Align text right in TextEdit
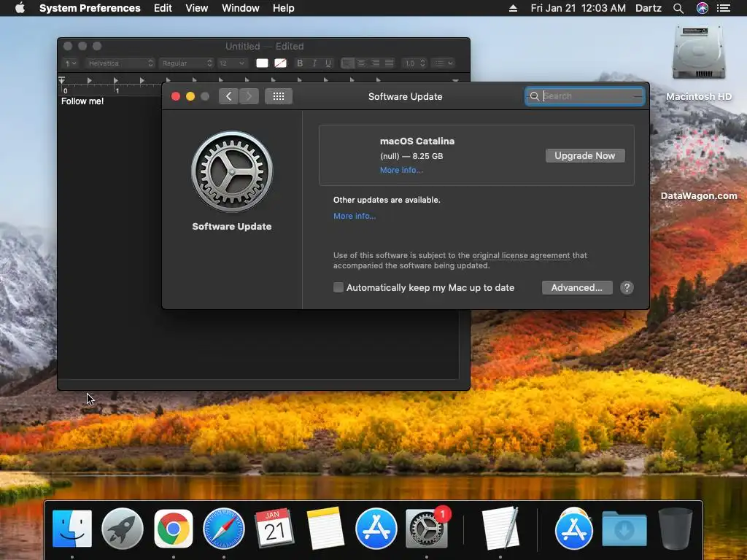The height and width of the screenshot is (560, 747). 376,63
